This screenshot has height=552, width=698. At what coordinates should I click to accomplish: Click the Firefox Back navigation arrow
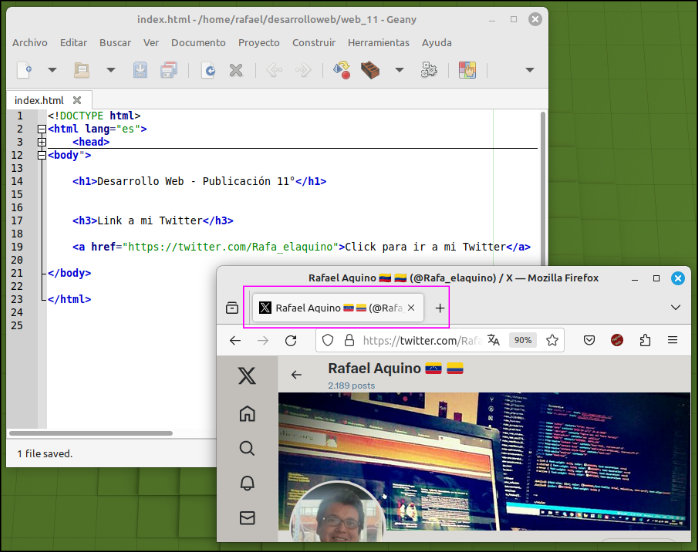(235, 341)
